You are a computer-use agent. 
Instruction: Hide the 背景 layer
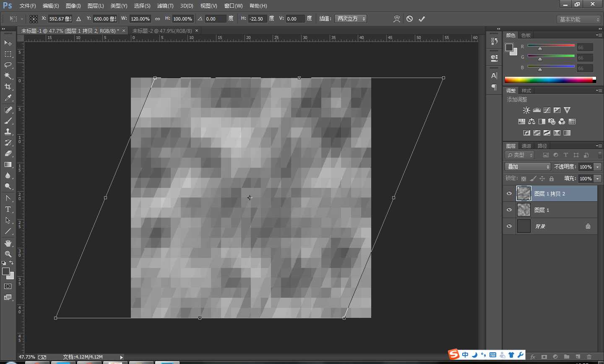pos(509,226)
